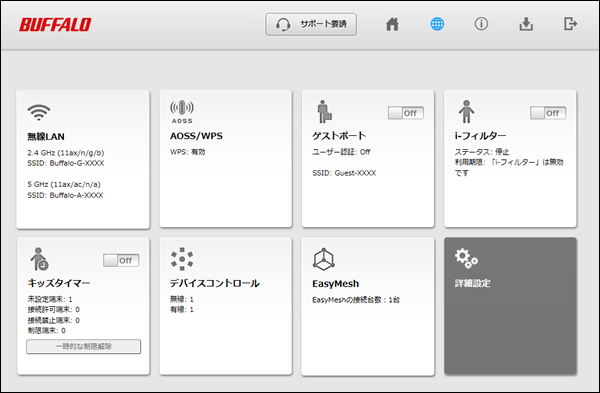Click the 2.4 GHz (11ax/n/g/b) text

click(x=65, y=153)
